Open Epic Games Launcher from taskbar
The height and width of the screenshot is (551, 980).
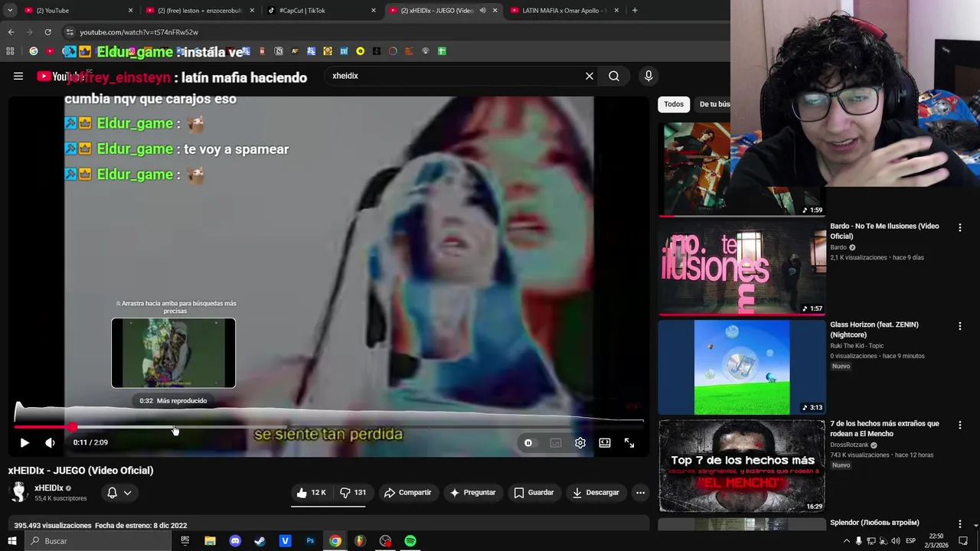click(x=185, y=541)
